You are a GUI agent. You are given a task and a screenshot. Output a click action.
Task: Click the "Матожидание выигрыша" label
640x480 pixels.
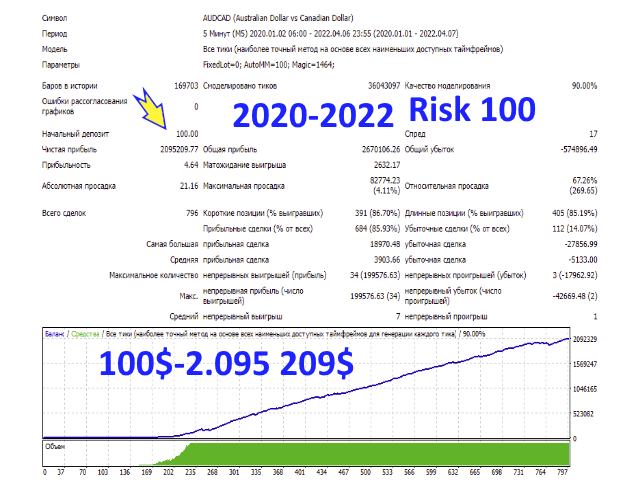[244, 165]
